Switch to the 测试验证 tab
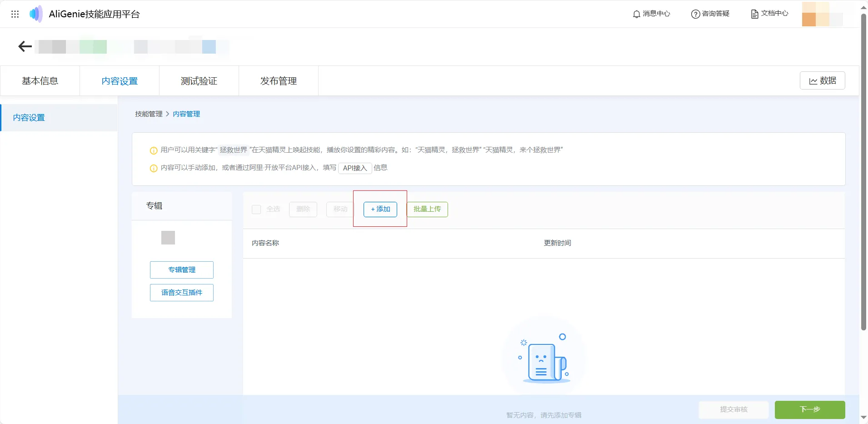Image resolution: width=868 pixels, height=424 pixels. pyautogui.click(x=199, y=81)
